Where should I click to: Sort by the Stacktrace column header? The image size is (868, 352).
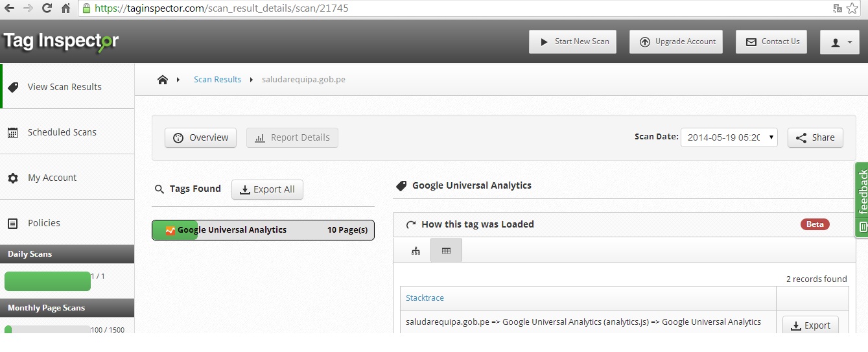pyautogui.click(x=425, y=298)
